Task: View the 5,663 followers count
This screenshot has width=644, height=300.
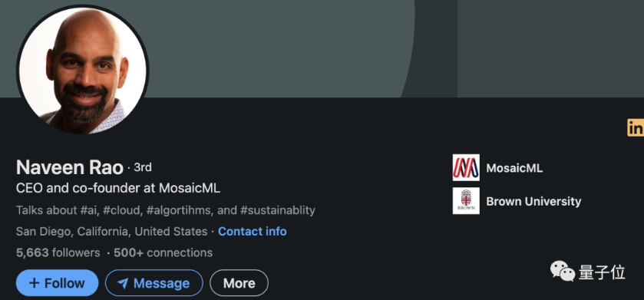Action: click(x=58, y=252)
